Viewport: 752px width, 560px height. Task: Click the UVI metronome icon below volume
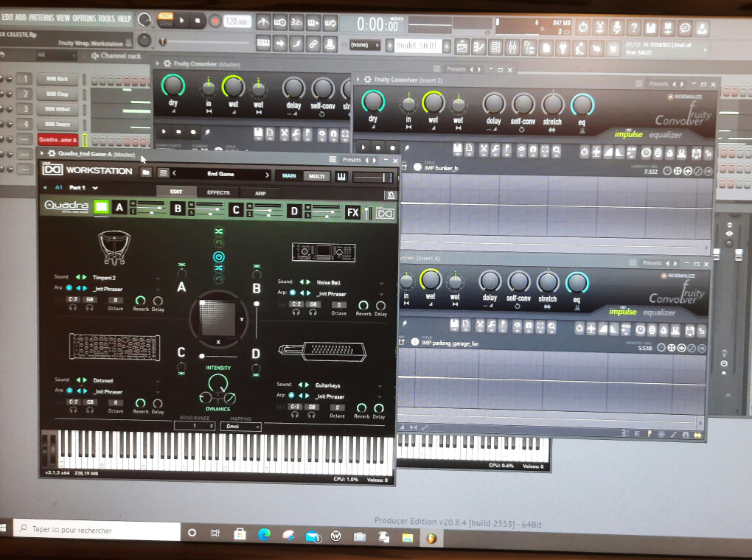pyautogui.click(x=391, y=195)
